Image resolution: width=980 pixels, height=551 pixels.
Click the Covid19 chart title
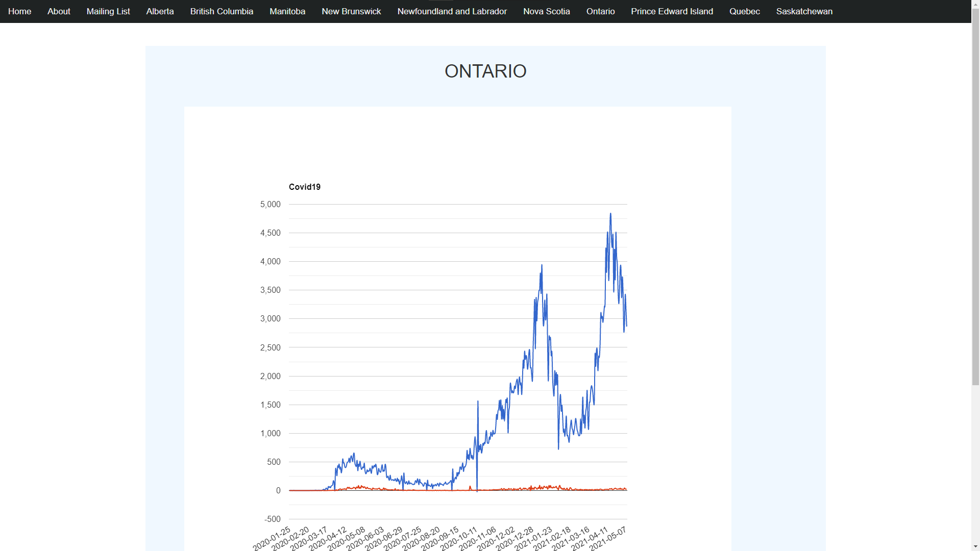[x=305, y=187]
